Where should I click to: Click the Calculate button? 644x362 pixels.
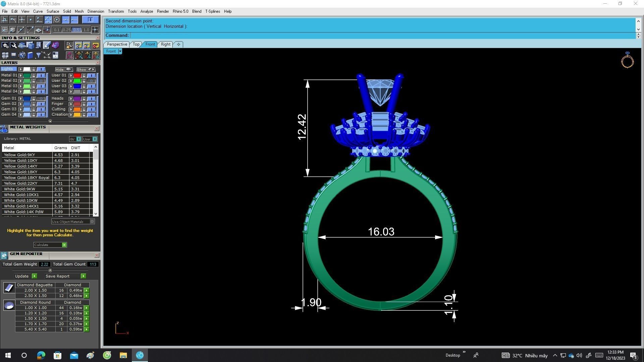click(50, 245)
